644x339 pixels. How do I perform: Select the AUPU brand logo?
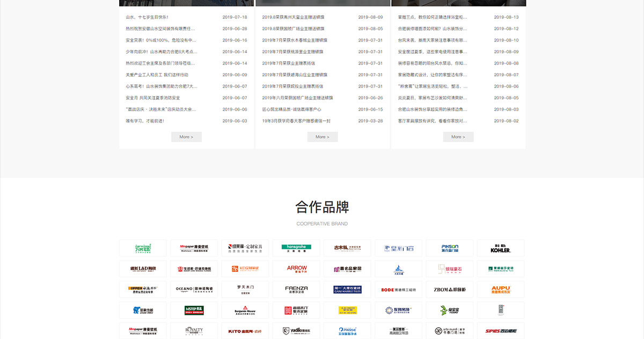click(x=501, y=289)
